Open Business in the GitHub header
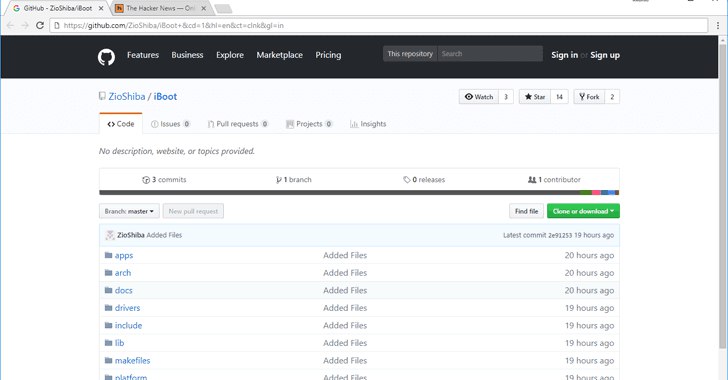Image resolution: width=728 pixels, height=380 pixels. 187,55
